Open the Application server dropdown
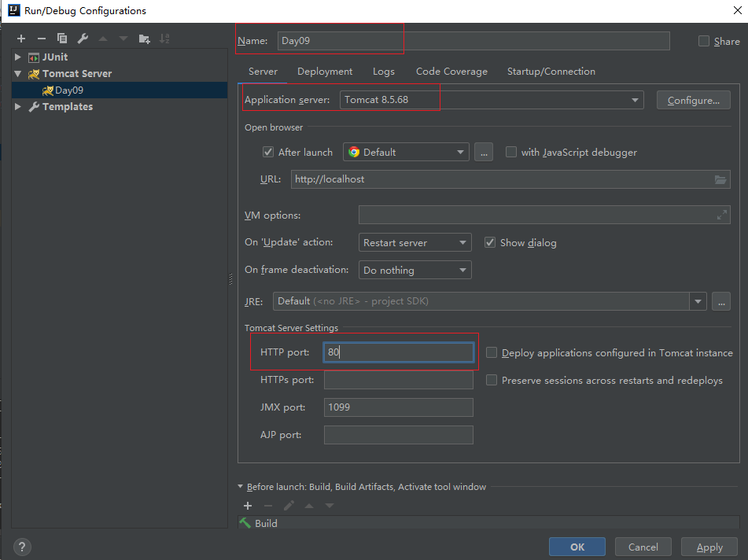748x560 pixels. pos(492,100)
